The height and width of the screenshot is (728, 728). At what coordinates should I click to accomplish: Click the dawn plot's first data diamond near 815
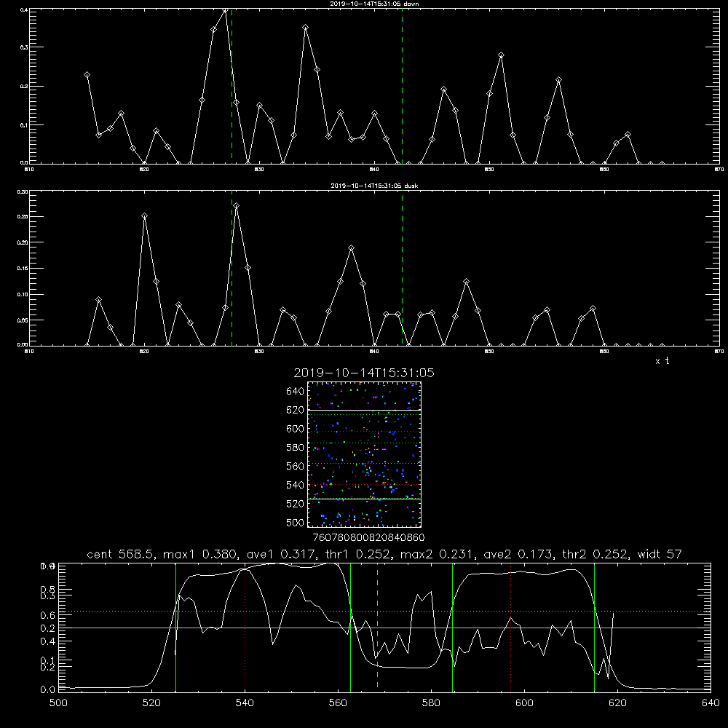(x=87, y=75)
